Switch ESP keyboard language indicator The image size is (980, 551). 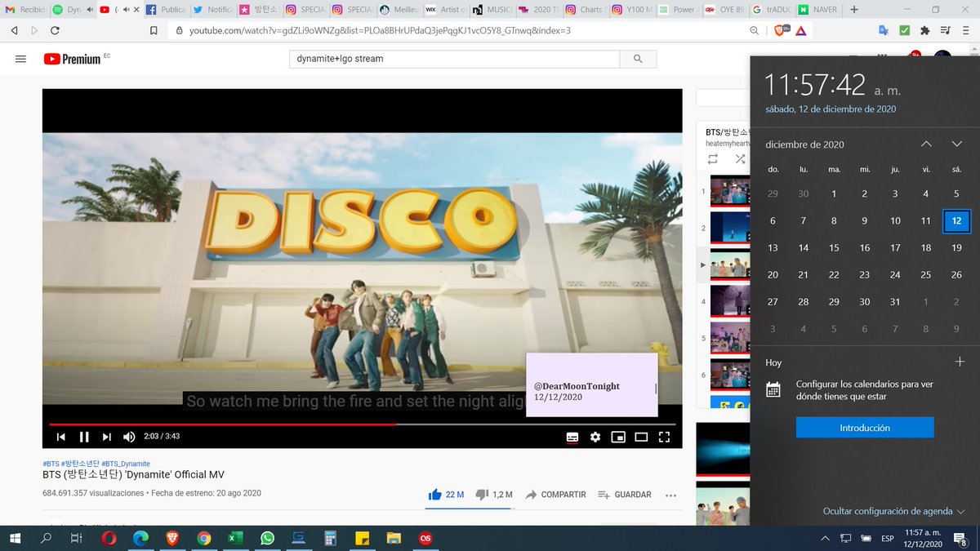(x=889, y=538)
